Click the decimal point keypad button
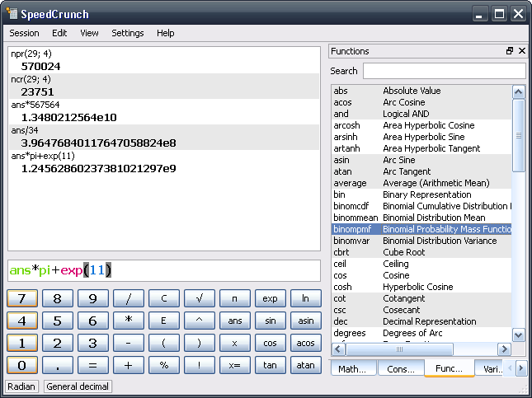Screen dimensions: 532x398 [58, 365]
